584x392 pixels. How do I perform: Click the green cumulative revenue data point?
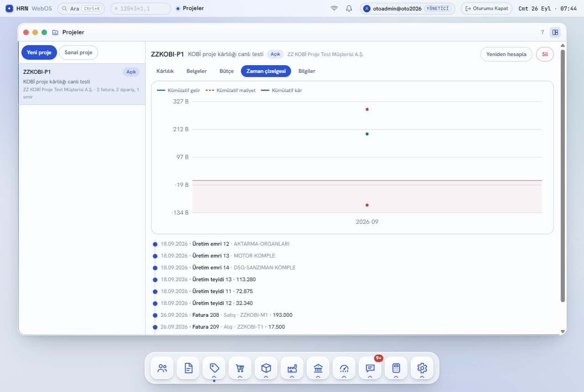pos(367,134)
